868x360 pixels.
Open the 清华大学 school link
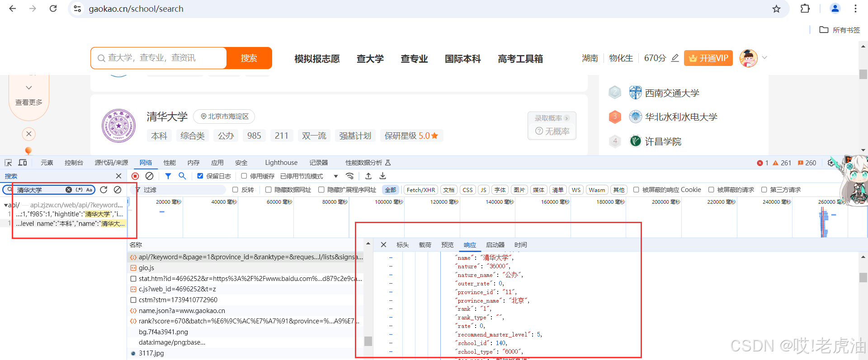point(167,117)
